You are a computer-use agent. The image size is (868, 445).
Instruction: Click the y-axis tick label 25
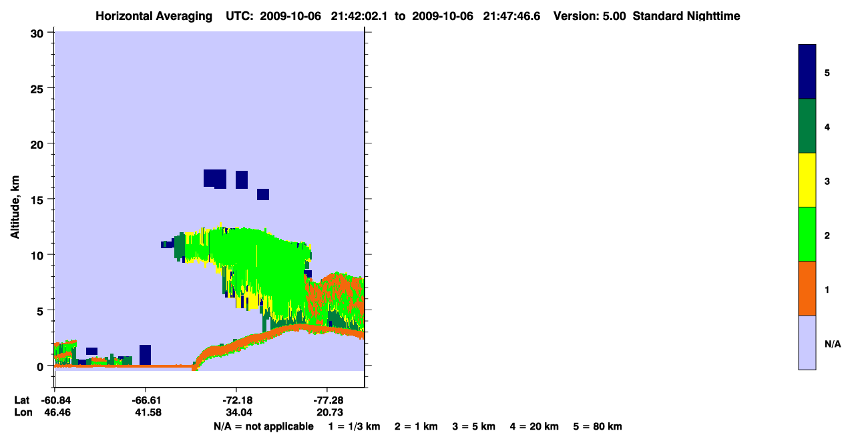pos(39,88)
